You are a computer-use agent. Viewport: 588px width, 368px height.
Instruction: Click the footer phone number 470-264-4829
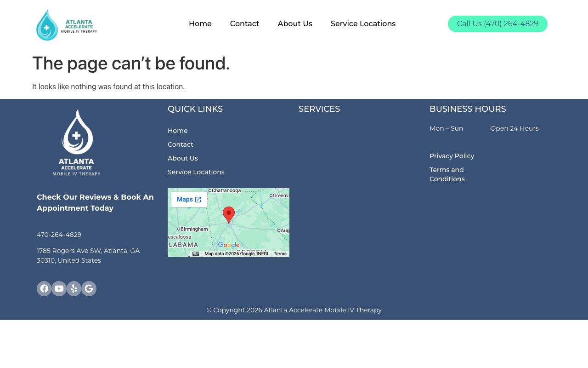59,235
